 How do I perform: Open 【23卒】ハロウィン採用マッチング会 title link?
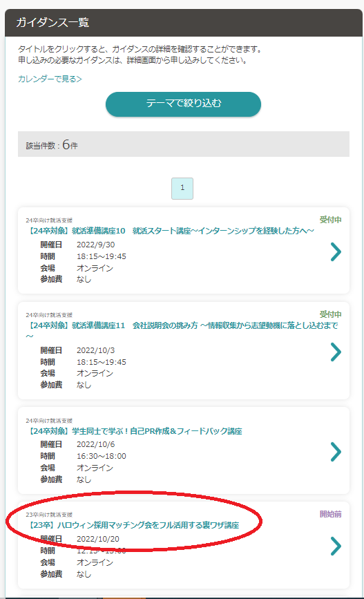point(133,525)
